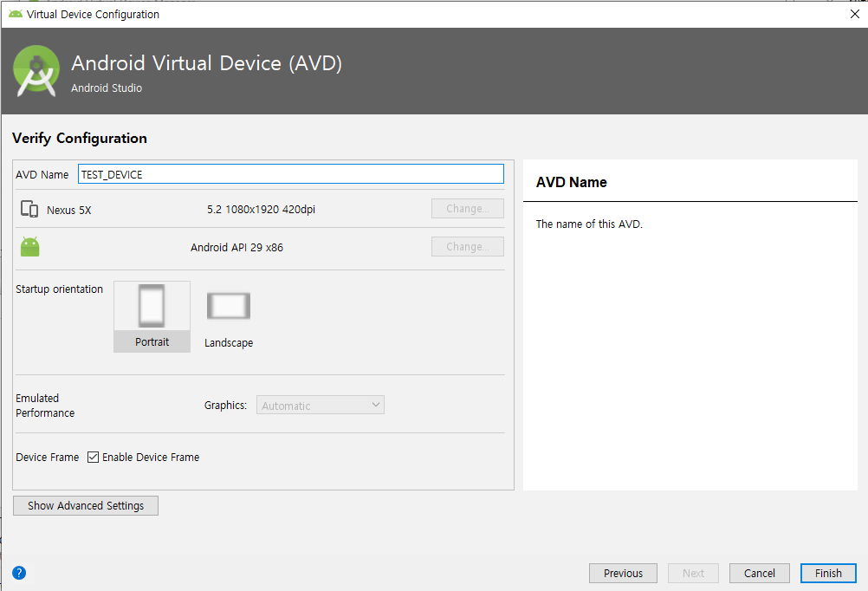Click the Android Studio logo in header
The width and height of the screenshot is (868, 591).
tap(36, 71)
